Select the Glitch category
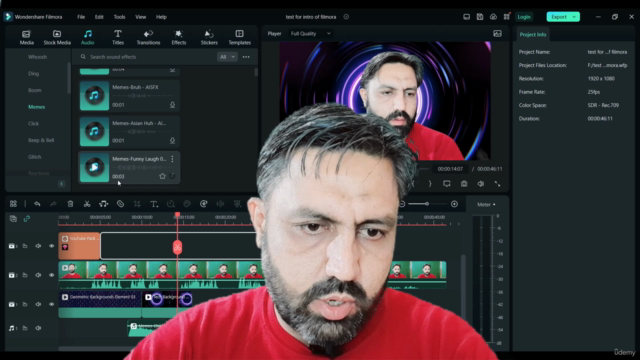 pos(35,157)
